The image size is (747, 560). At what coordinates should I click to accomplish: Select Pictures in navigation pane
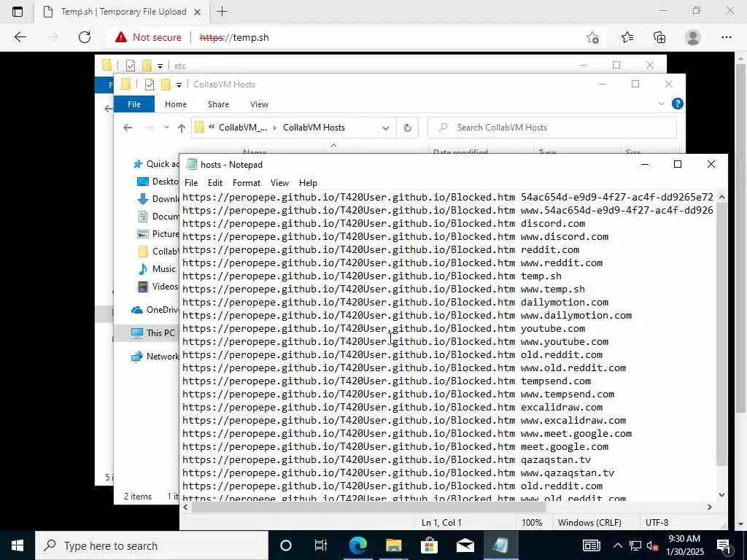[x=158, y=234]
